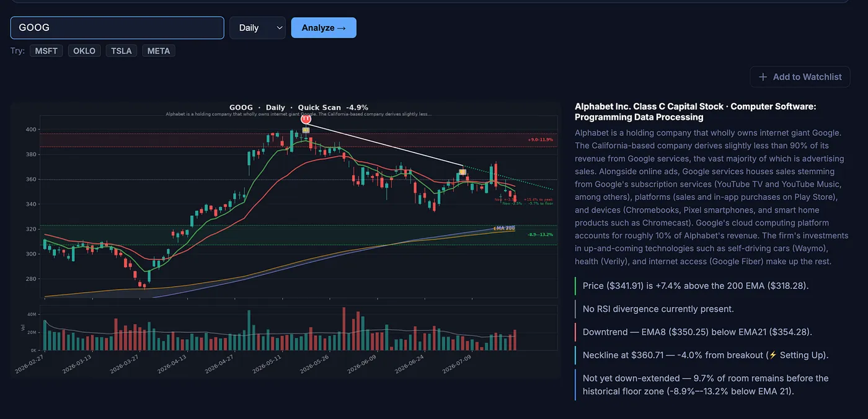Click the '2026-03-13' date axis label

[76, 364]
